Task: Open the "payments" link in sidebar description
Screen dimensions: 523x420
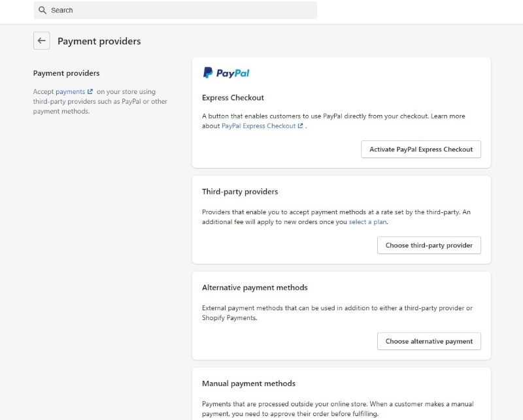Action: coord(70,92)
